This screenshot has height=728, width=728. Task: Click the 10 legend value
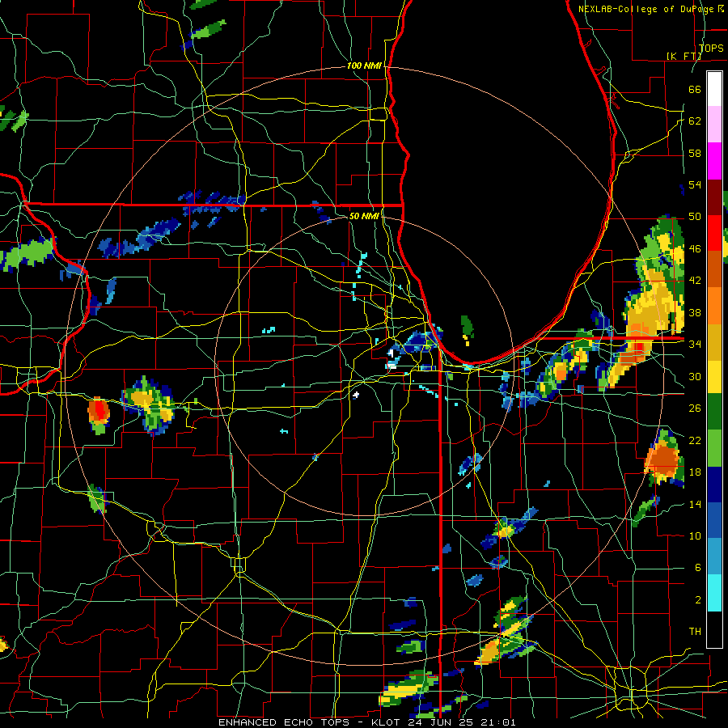[x=695, y=535]
